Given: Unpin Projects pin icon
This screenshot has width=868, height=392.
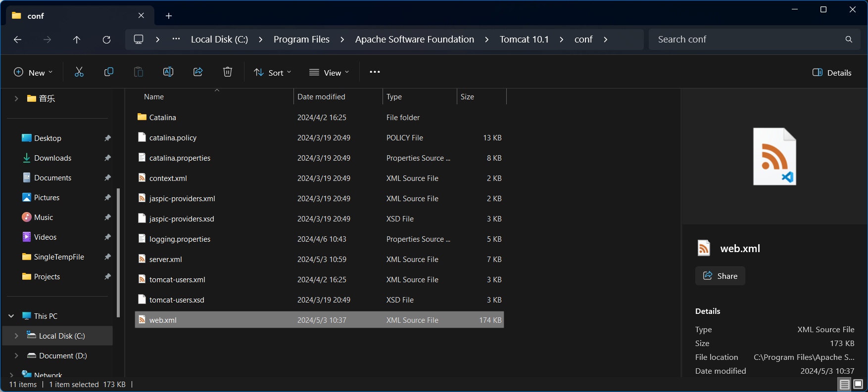Looking at the screenshot, I should (x=107, y=277).
